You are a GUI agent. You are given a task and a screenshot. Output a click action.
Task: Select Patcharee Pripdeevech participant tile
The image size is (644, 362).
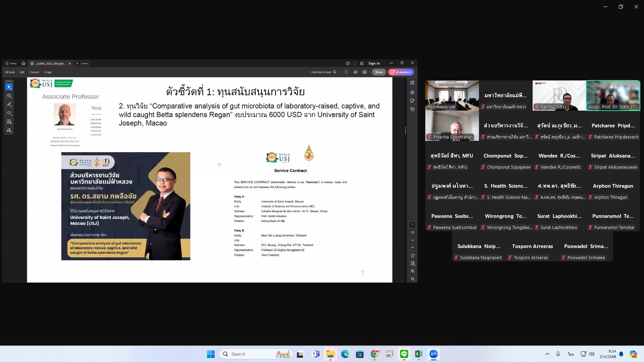point(613,126)
